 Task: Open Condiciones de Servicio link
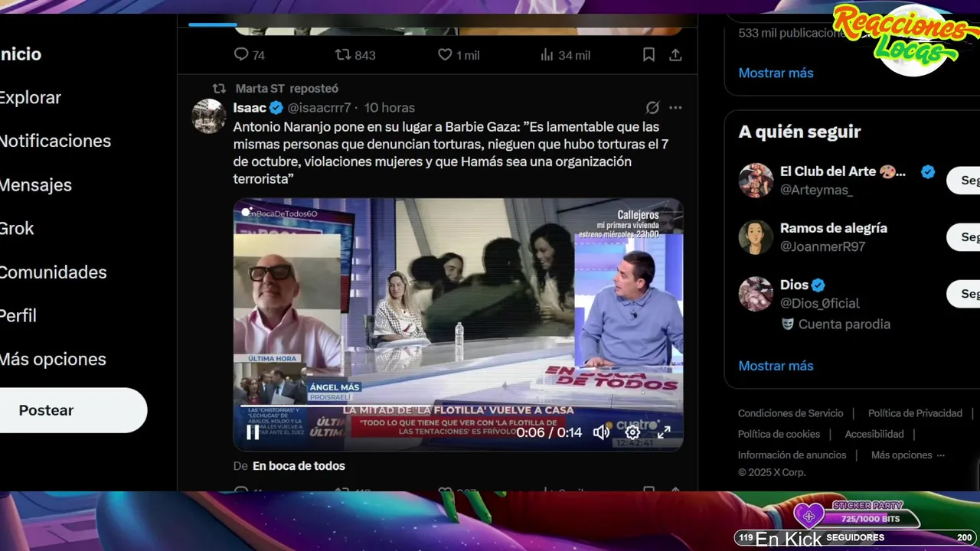point(790,413)
